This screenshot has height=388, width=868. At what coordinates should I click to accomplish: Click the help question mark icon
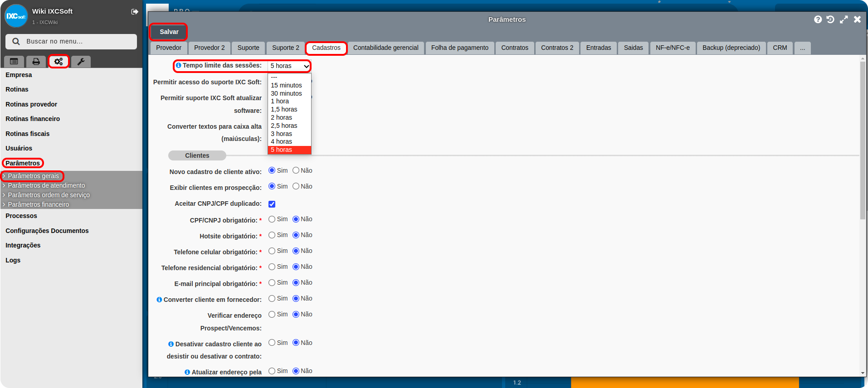818,19
